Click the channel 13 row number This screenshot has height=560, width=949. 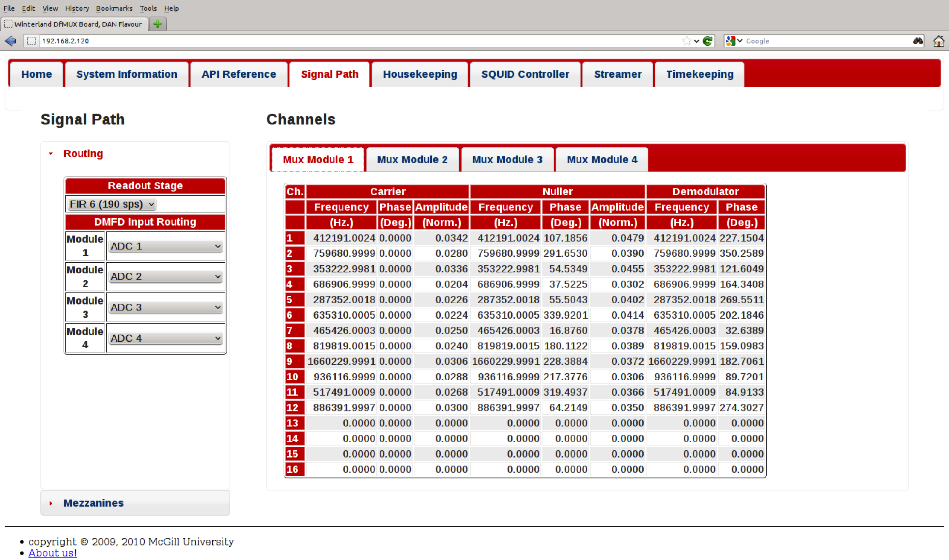point(295,423)
